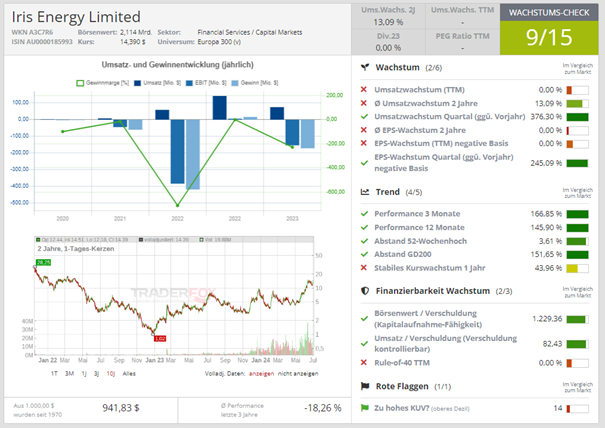Click the Performance 3 Monate comparison bar
This screenshot has height=428, width=605.
tap(578, 214)
